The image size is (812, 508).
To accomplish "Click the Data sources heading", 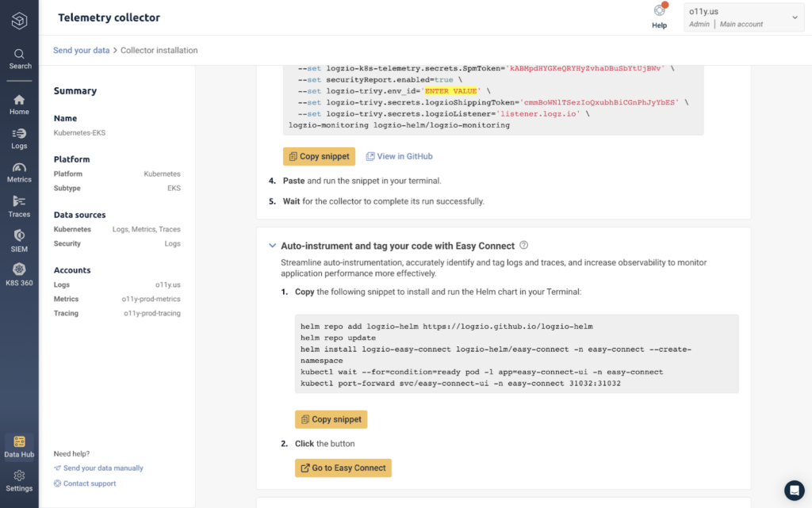I will coord(80,215).
